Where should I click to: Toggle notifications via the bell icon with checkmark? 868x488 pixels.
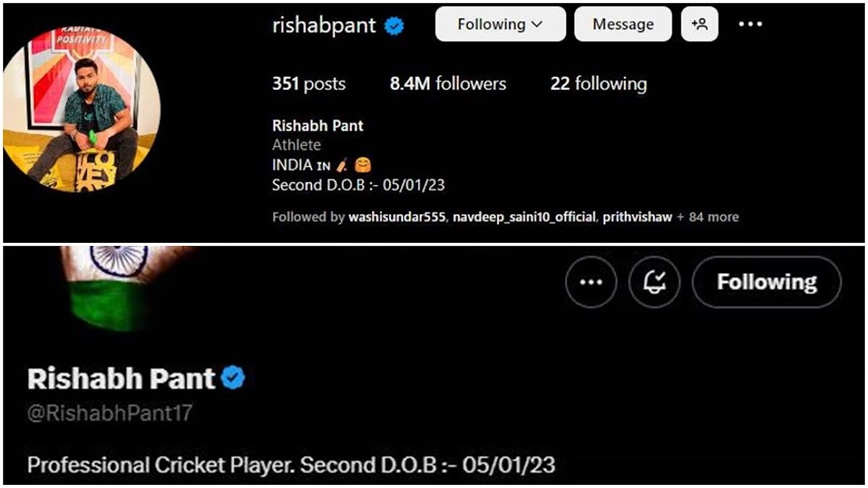pos(654,282)
